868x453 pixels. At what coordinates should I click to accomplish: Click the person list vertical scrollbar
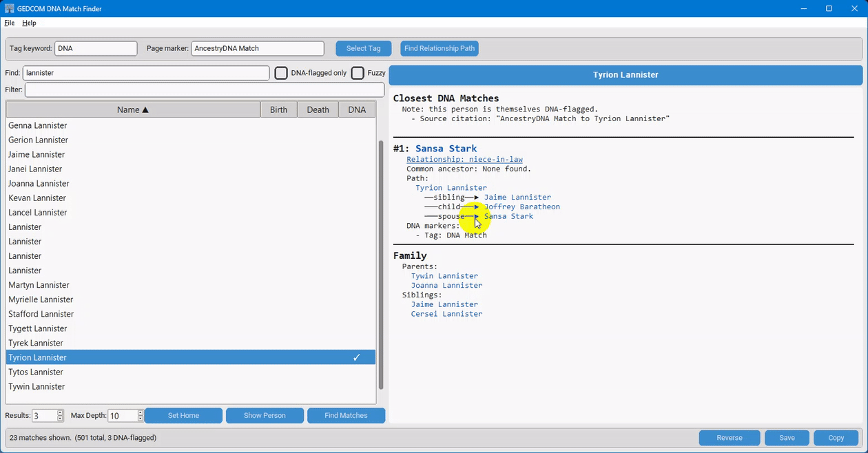pyautogui.click(x=381, y=265)
